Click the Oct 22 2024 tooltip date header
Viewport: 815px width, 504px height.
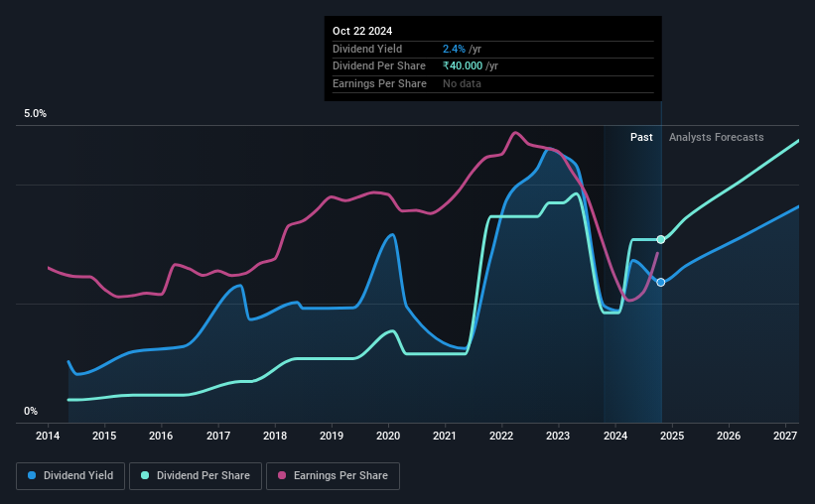click(362, 31)
